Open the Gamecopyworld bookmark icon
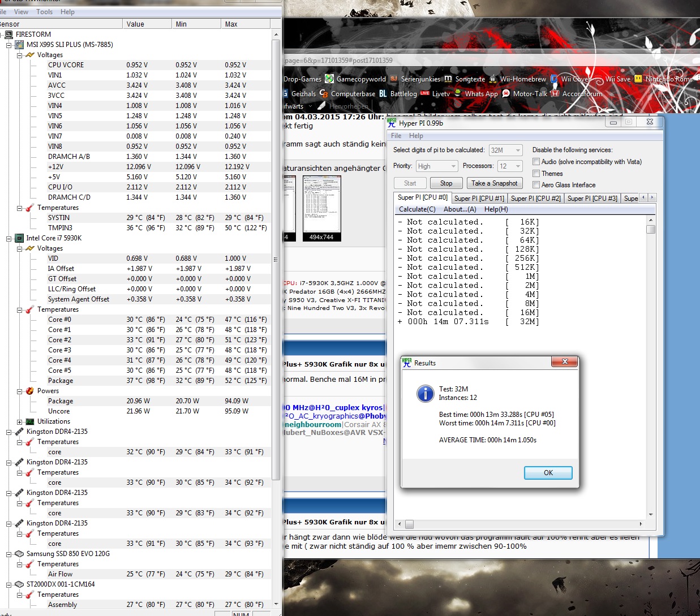The width and height of the screenshot is (700, 616). click(x=329, y=79)
